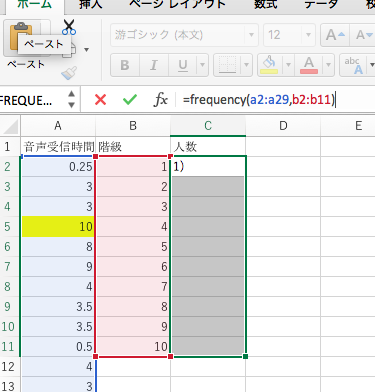
Task: Click the Cut scissors icon
Action: [69, 27]
